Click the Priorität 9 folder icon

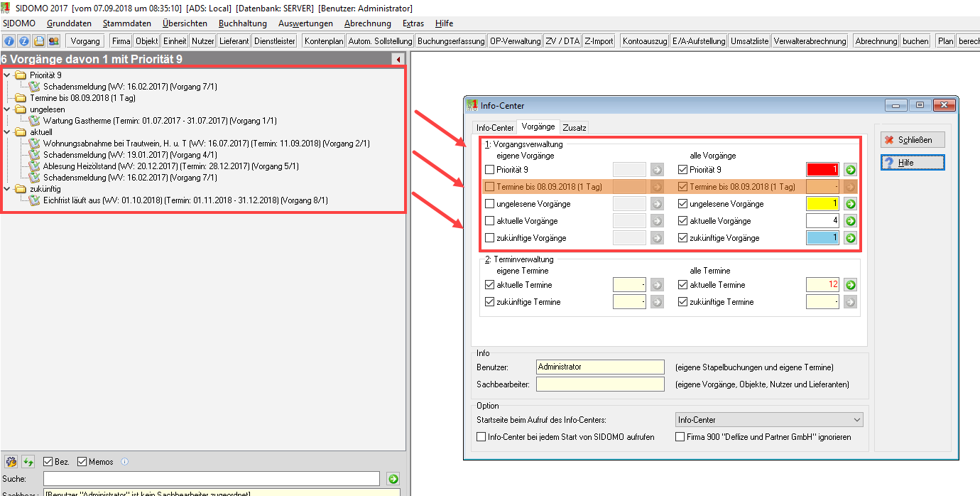21,75
